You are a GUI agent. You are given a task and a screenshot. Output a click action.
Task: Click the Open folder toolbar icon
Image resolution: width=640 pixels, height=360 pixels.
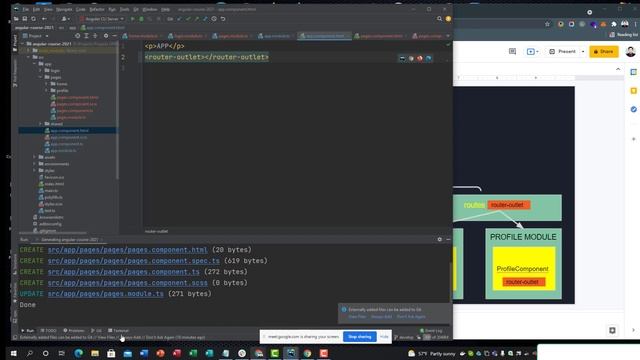pos(16,19)
